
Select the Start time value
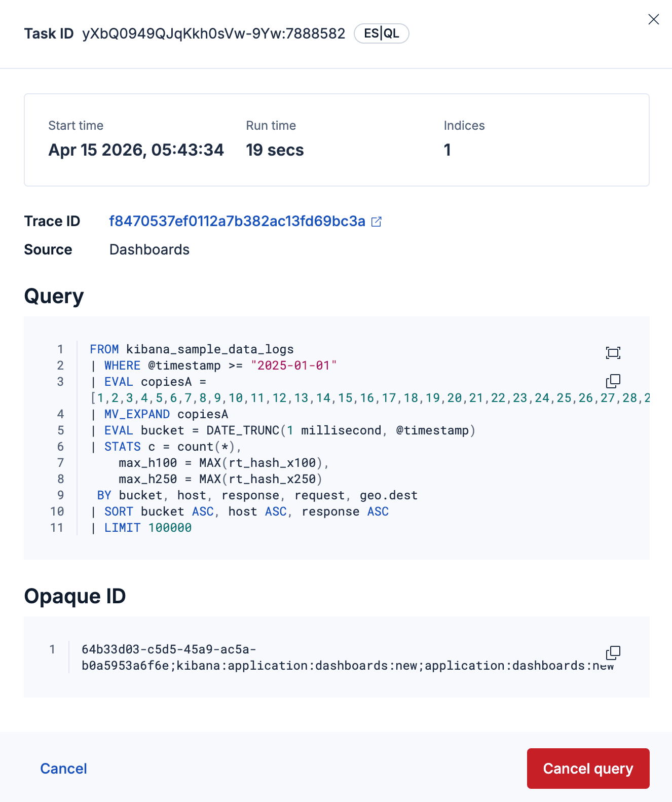click(136, 150)
